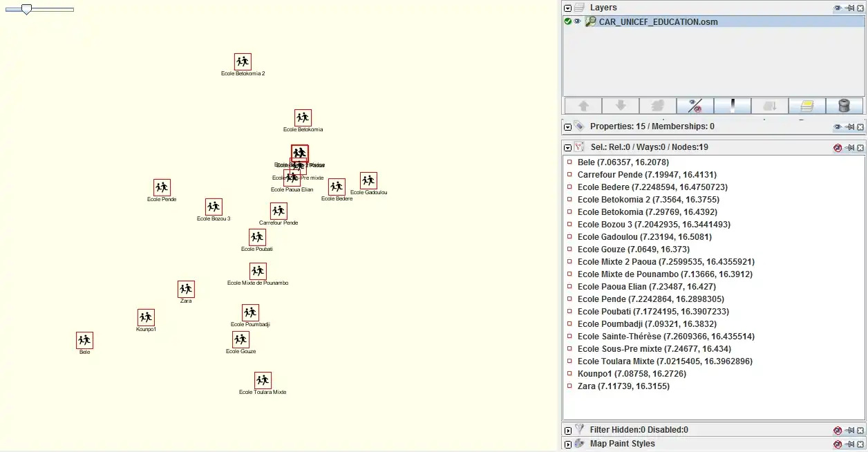The width and height of the screenshot is (868, 452).
Task: Expand the Map Paint Styles panel
Action: pos(568,444)
